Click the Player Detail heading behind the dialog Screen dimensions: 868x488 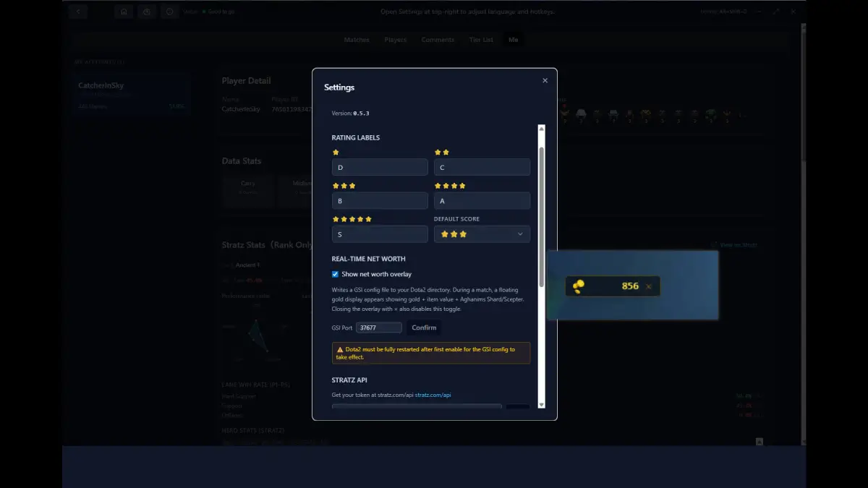247,81
